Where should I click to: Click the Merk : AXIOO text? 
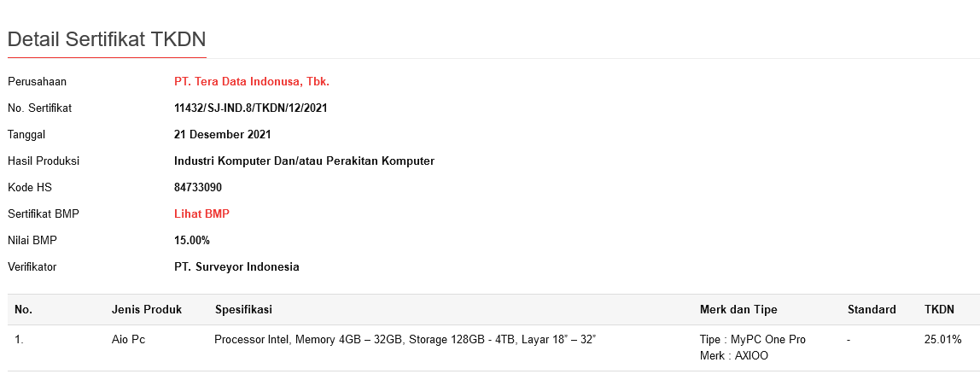pyautogui.click(x=733, y=355)
